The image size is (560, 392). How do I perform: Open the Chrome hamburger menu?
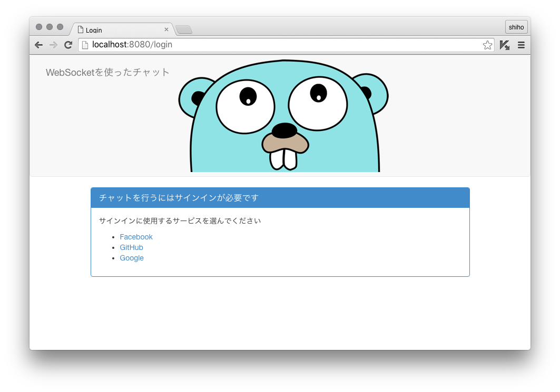coord(521,45)
